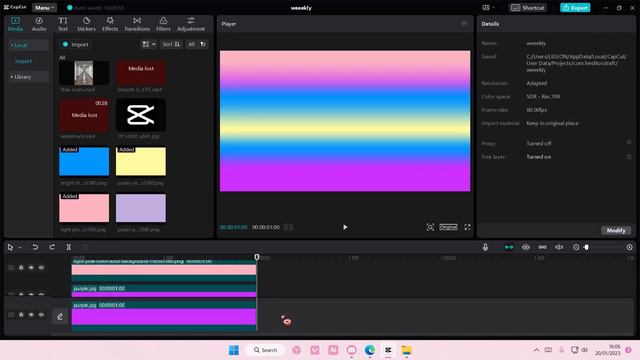The height and width of the screenshot is (360, 640).
Task: Mute the bottom purple track
Action: pos(41,315)
